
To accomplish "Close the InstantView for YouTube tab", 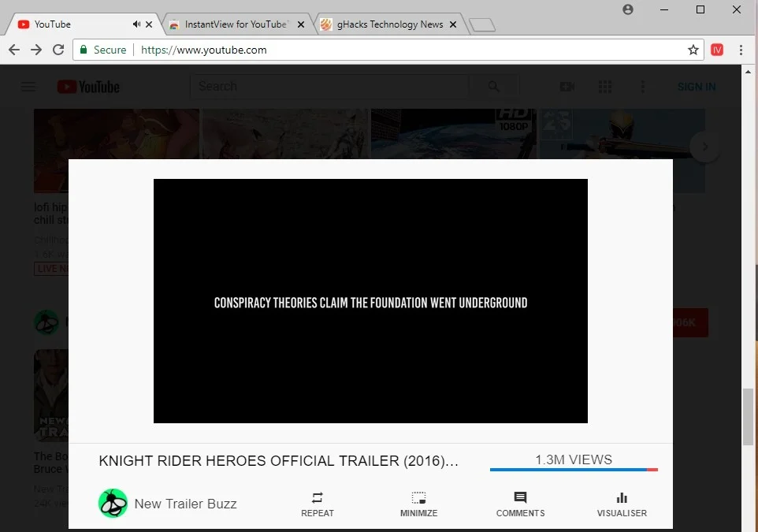I will click(x=301, y=24).
